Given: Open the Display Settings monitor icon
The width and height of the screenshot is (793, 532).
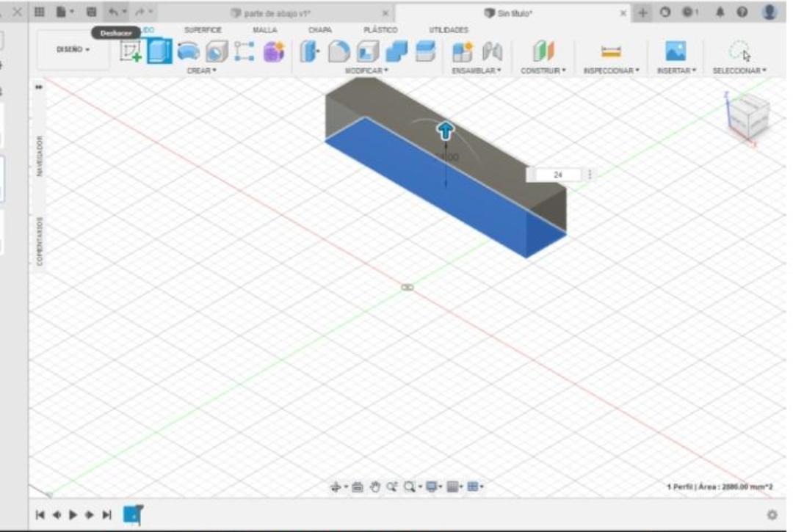Looking at the screenshot, I should [x=432, y=487].
